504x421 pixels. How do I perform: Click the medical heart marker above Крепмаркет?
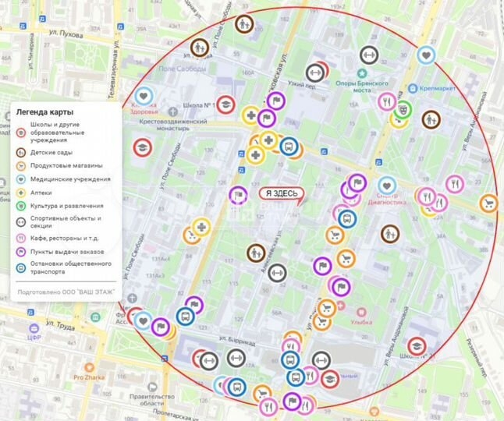(425, 55)
